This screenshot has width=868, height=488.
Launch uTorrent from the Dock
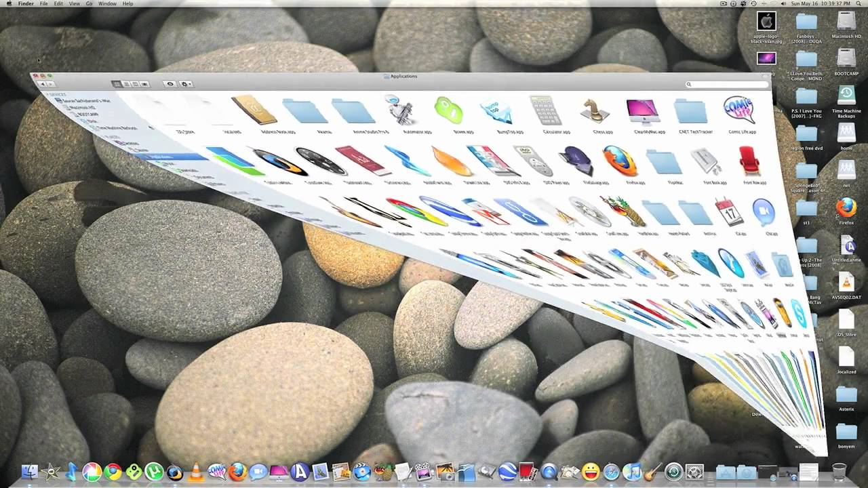point(154,472)
